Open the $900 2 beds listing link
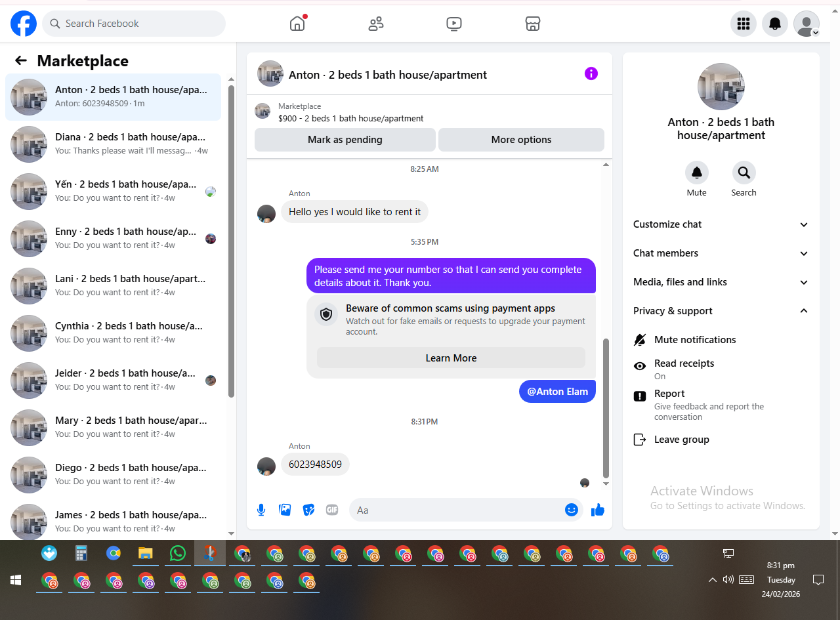 pos(350,119)
